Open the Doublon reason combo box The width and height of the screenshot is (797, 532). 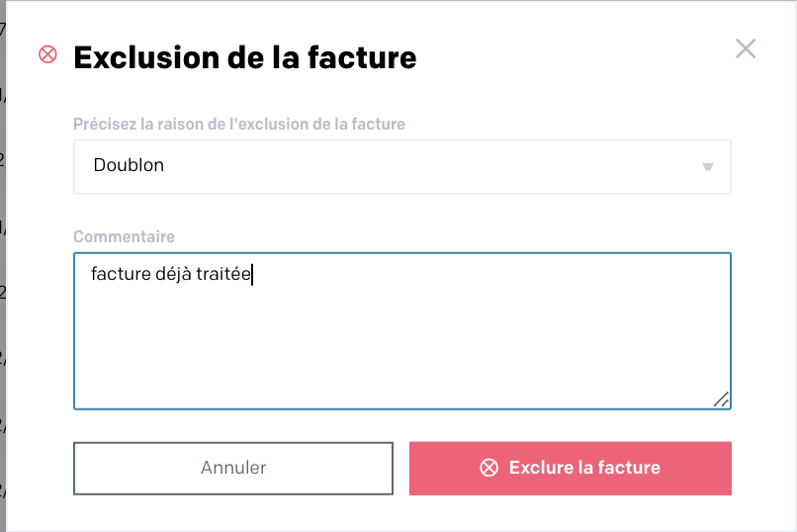tap(402, 167)
